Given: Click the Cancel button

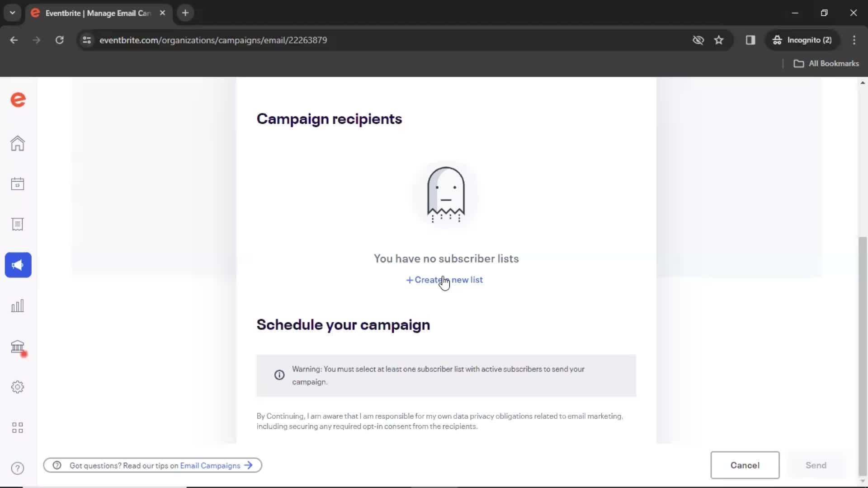Looking at the screenshot, I should (x=745, y=465).
